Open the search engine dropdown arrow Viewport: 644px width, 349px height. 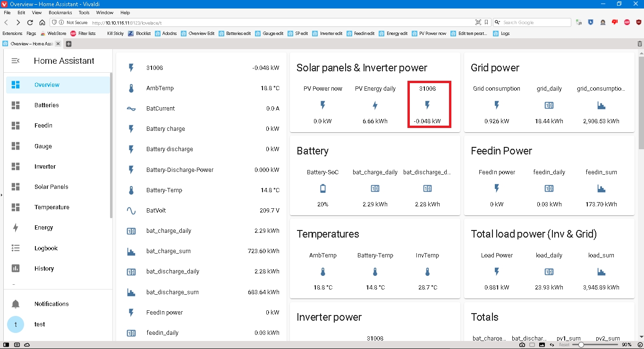pyautogui.click(x=499, y=23)
